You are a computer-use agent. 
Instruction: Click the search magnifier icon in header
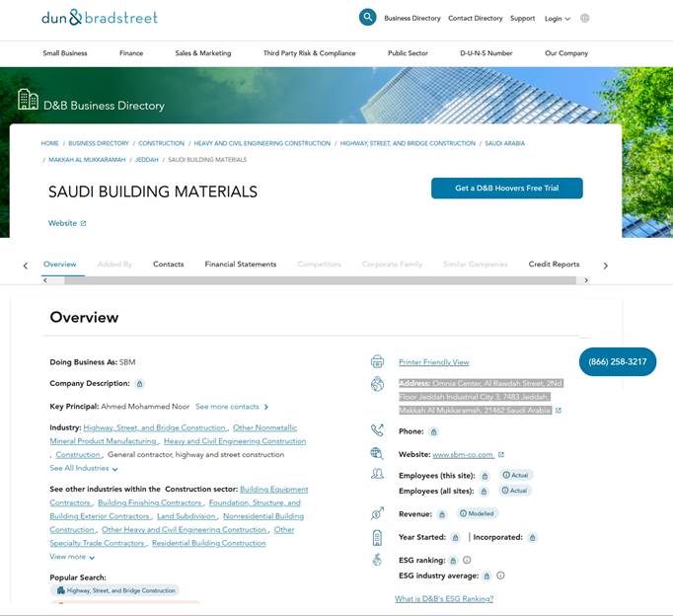click(x=367, y=17)
